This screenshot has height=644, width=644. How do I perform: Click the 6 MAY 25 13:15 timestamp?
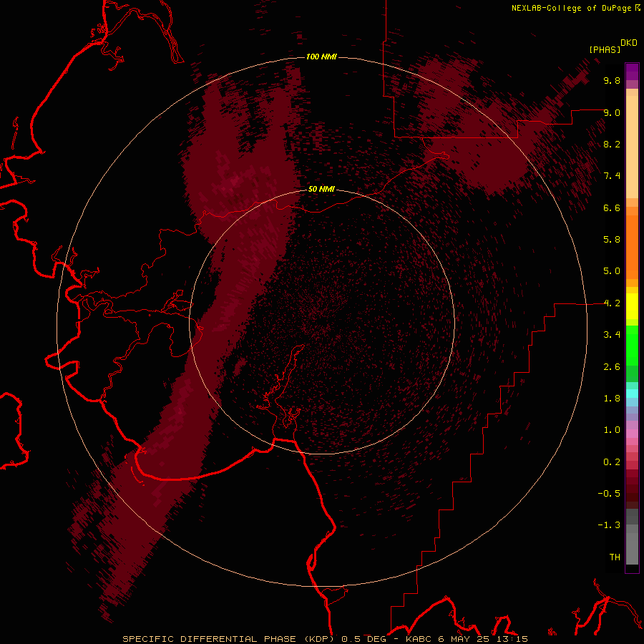point(482,639)
